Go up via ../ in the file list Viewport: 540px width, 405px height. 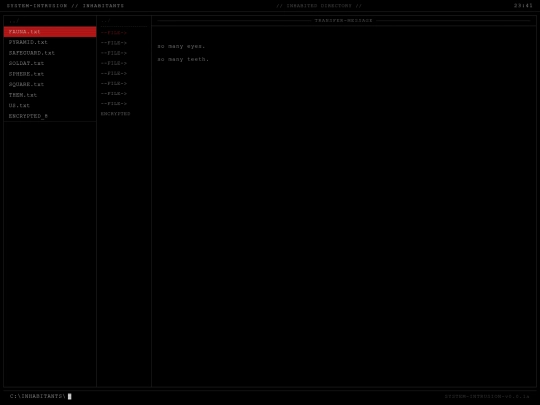[14, 21]
